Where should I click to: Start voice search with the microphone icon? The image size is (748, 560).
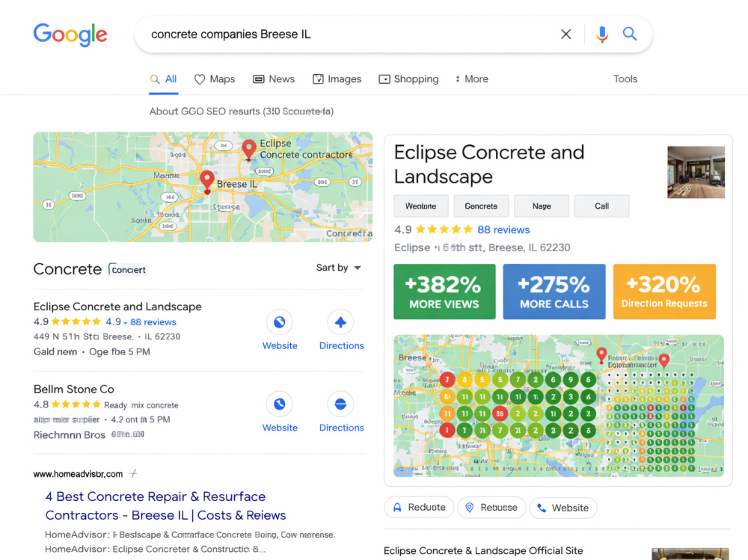pyautogui.click(x=602, y=34)
